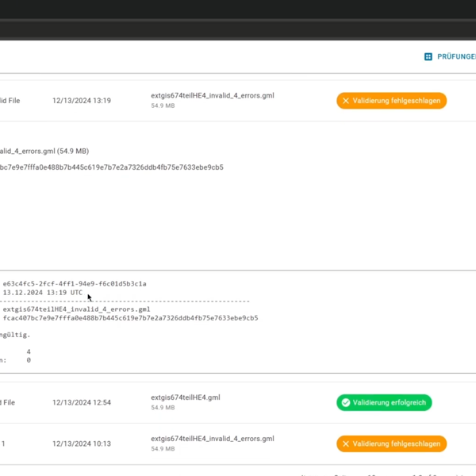This screenshot has height=476, width=476.
Task: Click the file name line inside the report log
Action: (76, 309)
